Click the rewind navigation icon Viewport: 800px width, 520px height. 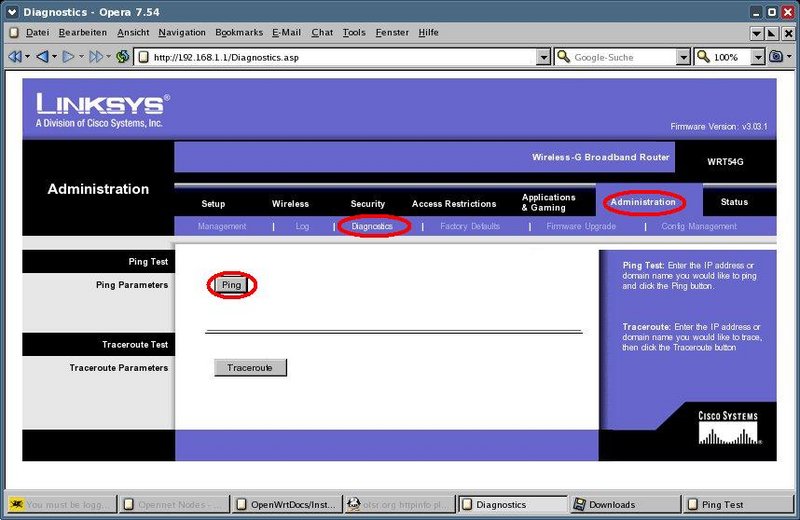15,57
